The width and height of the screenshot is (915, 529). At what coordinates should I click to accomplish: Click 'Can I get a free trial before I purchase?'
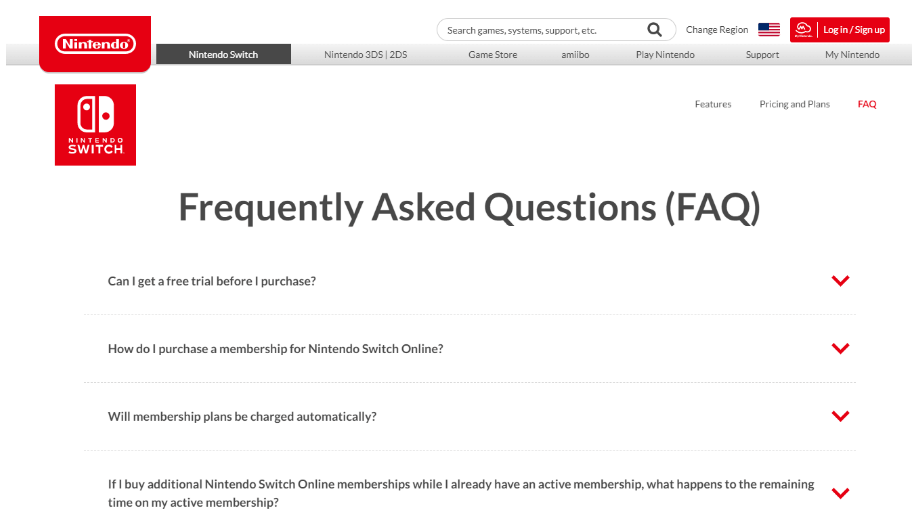coord(212,281)
